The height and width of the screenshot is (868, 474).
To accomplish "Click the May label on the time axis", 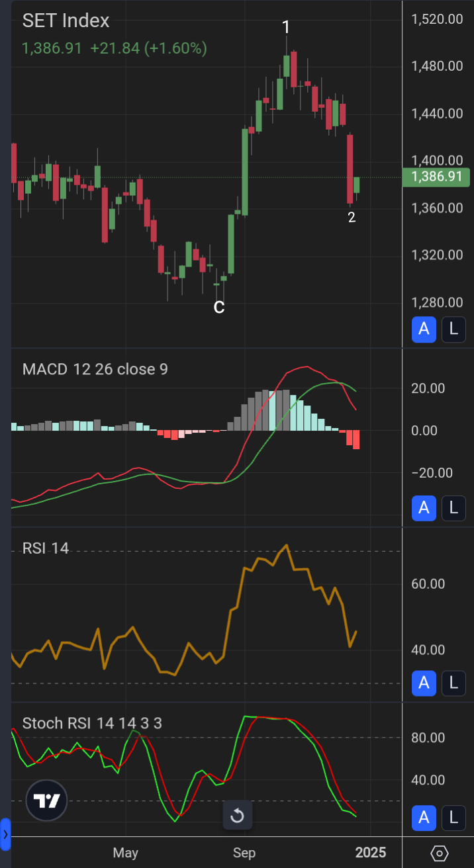I will pyautogui.click(x=125, y=852).
